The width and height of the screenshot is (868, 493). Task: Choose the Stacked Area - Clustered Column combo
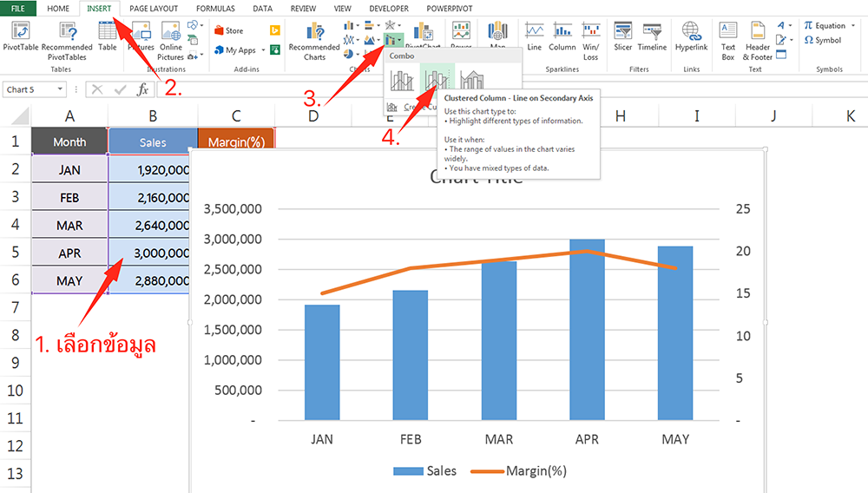[x=471, y=81]
